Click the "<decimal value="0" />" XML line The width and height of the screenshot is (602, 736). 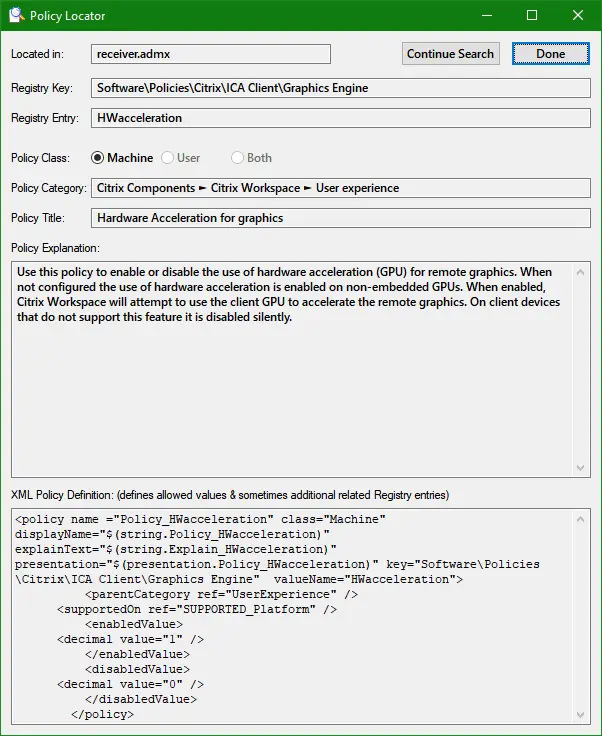click(x=130, y=684)
